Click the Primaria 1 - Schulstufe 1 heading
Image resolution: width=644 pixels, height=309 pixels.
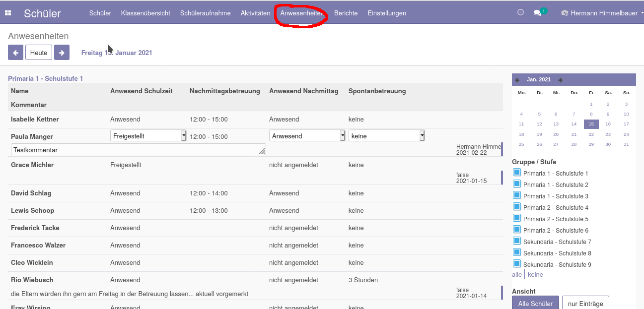coord(46,78)
